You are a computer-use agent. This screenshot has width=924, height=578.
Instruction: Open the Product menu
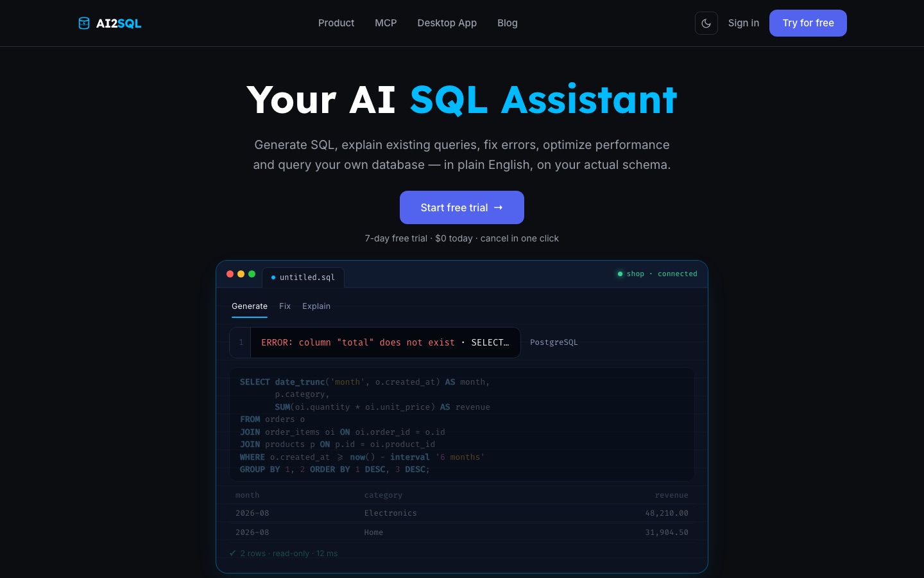pyautogui.click(x=336, y=23)
